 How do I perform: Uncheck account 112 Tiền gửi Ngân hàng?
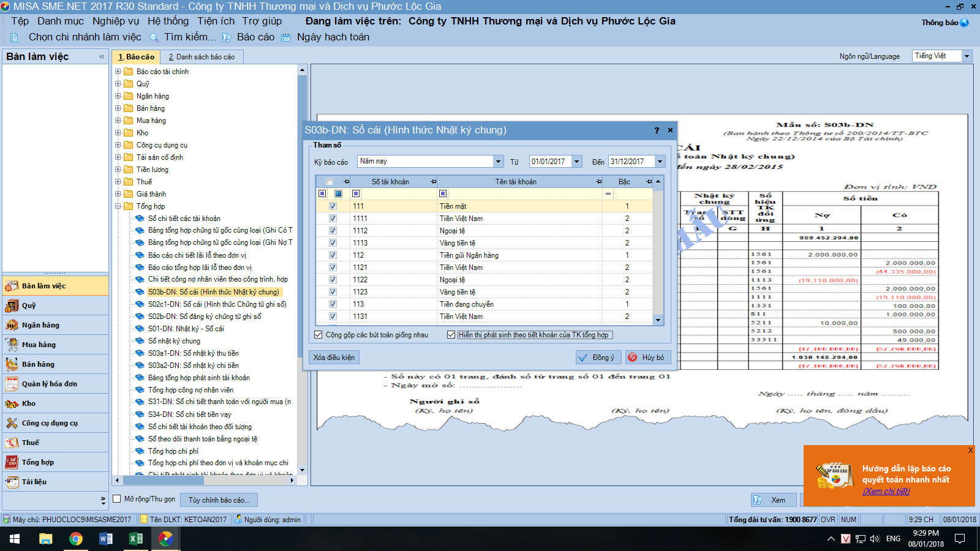(333, 255)
